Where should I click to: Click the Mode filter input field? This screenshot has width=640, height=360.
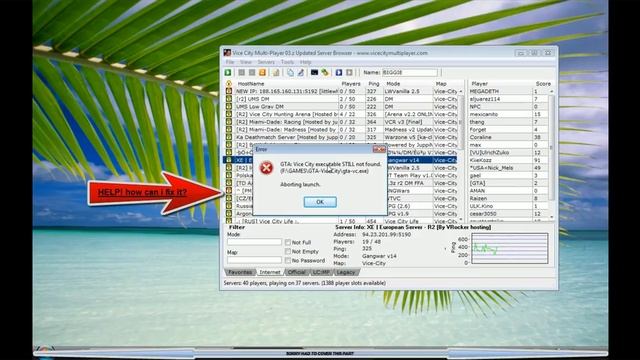tap(254, 242)
